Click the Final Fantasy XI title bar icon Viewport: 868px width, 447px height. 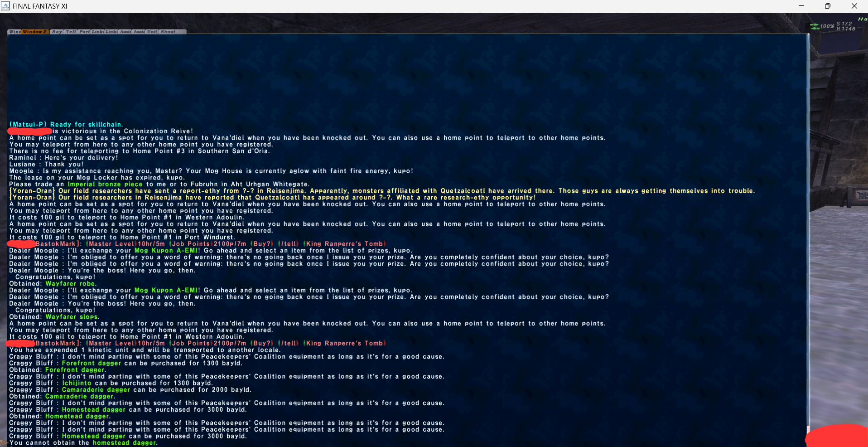click(x=5, y=6)
